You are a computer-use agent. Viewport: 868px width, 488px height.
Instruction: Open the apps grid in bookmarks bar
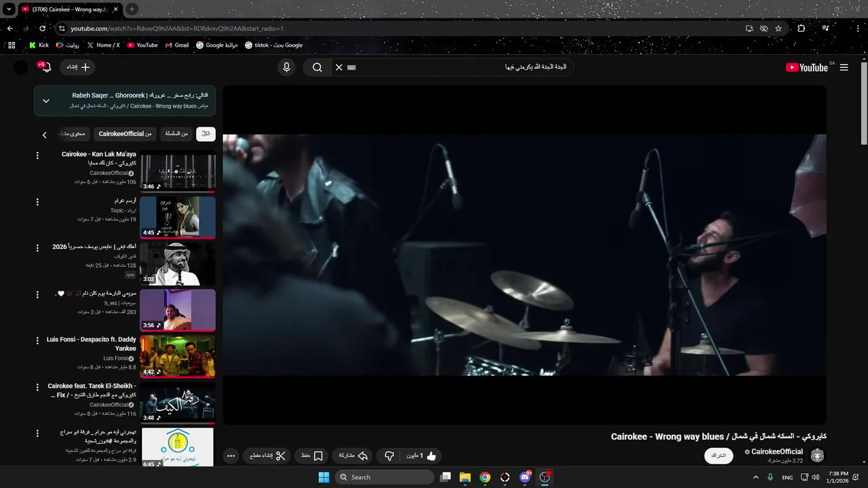click(x=12, y=45)
